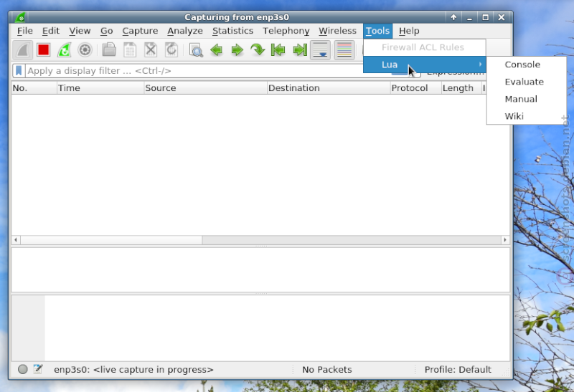
Task: Save the capture file via document icon
Action: [130, 49]
